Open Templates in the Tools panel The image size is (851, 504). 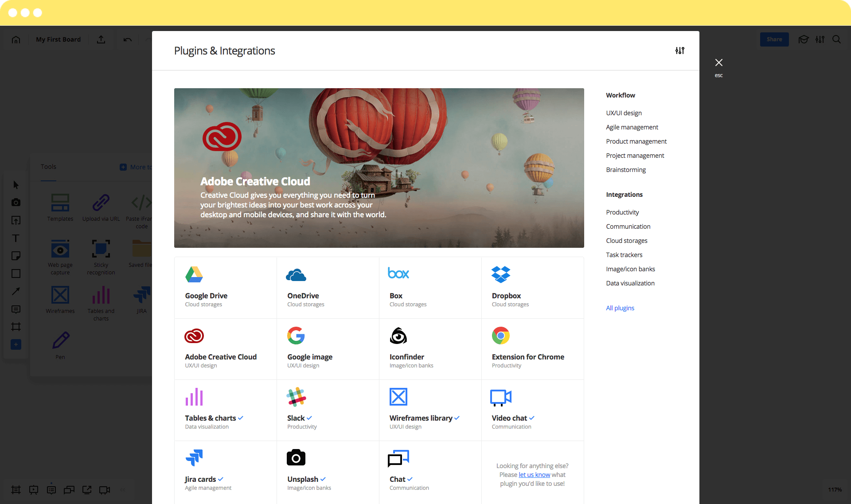pyautogui.click(x=60, y=207)
